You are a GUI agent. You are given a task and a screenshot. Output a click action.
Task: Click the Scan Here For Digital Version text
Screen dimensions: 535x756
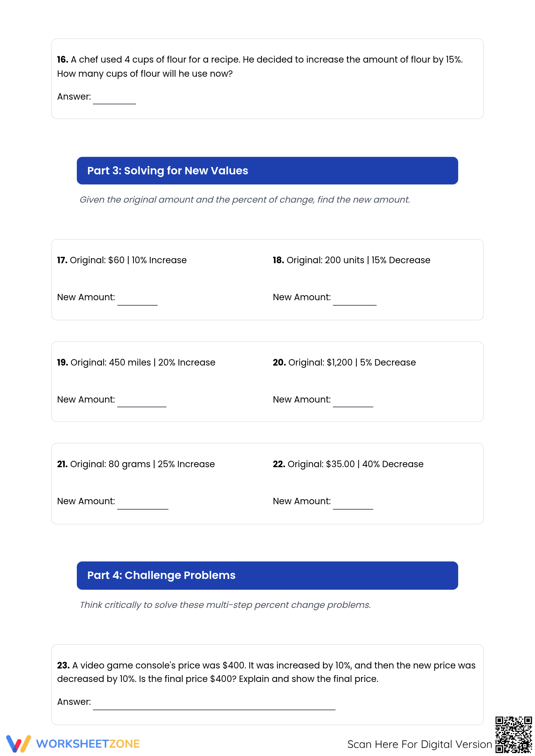point(419,744)
